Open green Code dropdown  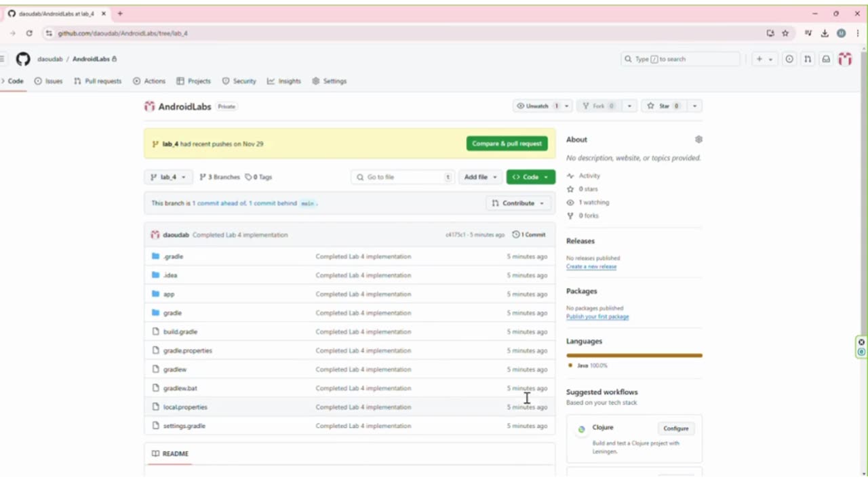point(530,178)
